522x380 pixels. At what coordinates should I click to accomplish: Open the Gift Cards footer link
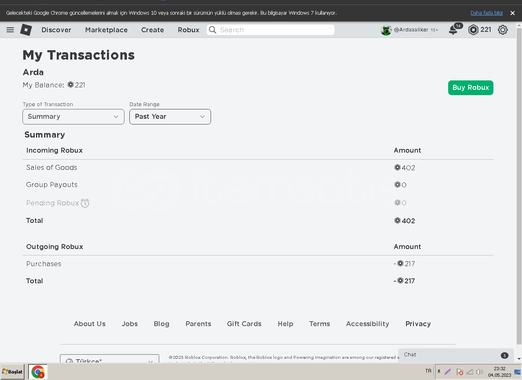tap(244, 324)
